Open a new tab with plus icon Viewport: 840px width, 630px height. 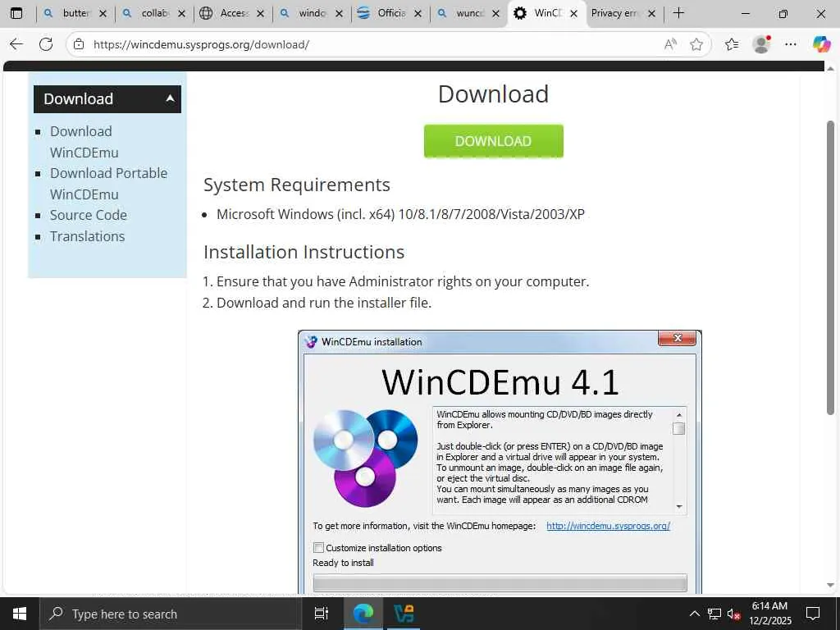pyautogui.click(x=678, y=13)
